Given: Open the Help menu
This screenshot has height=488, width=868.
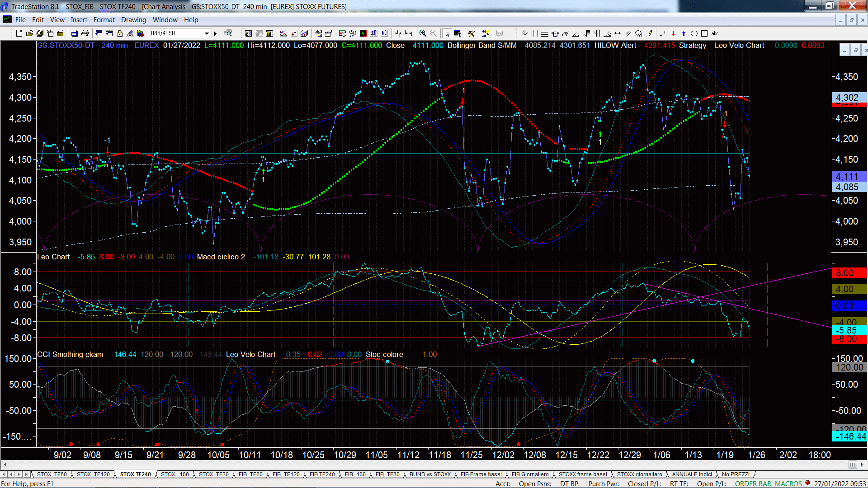Looking at the screenshot, I should [x=191, y=20].
